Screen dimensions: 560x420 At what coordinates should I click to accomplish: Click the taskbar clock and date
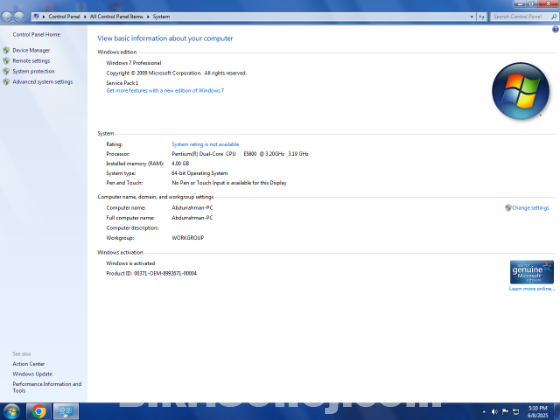click(538, 412)
